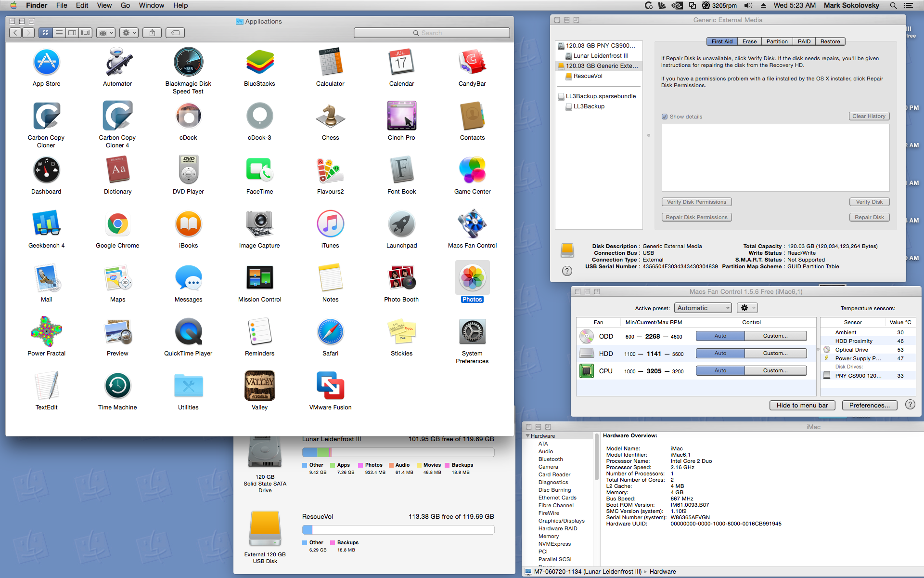
Task: Open the Power Fractal app
Action: (46, 332)
